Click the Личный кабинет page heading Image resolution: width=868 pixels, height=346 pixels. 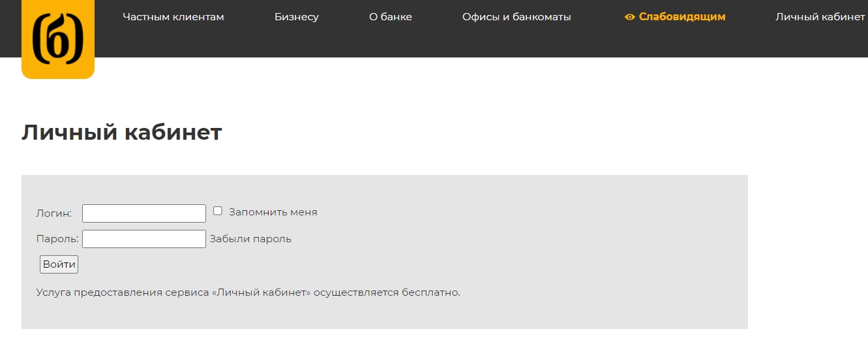122,133
